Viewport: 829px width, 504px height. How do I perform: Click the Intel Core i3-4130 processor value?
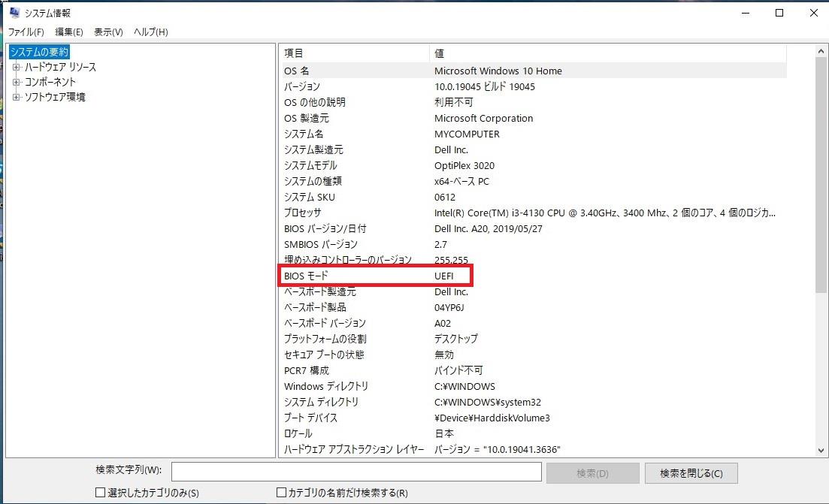605,213
